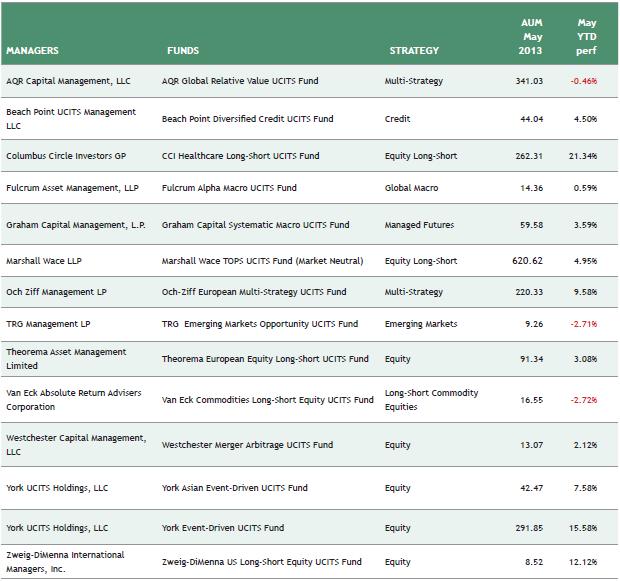Click the AUM May 2013 column header
Screen dimensions: 620x581
tap(531, 36)
